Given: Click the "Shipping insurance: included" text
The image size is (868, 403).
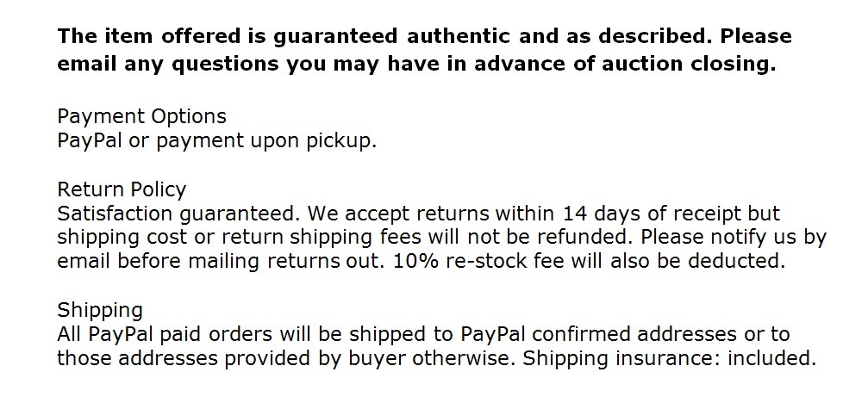Looking at the screenshot, I should click(x=670, y=359).
